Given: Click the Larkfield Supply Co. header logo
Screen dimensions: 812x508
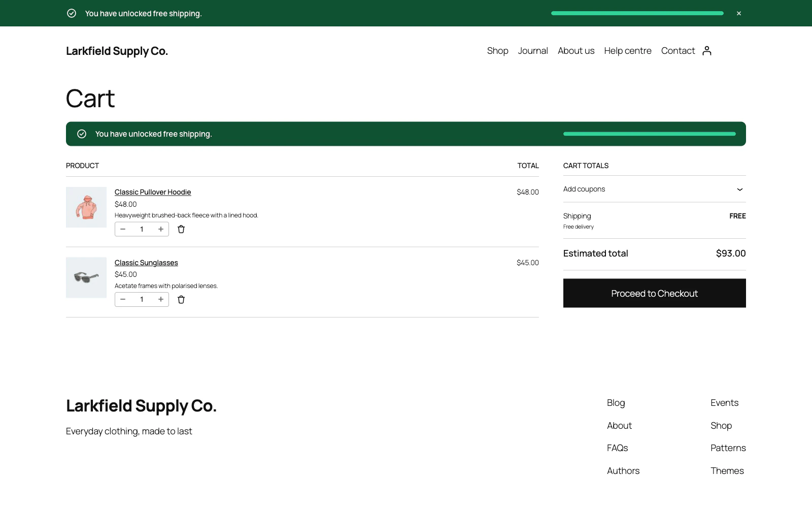Looking at the screenshot, I should click(117, 51).
